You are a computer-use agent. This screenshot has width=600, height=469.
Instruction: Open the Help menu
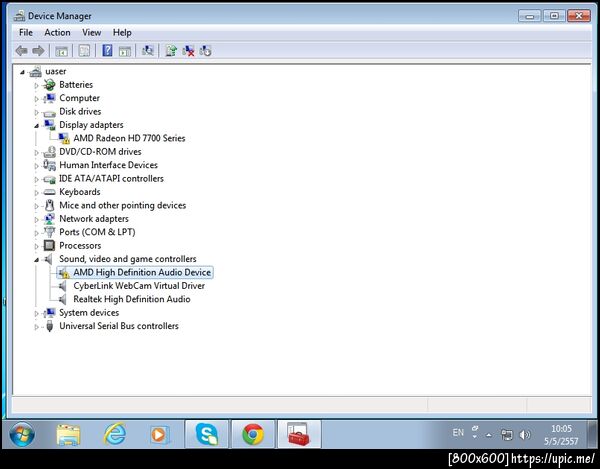coord(122,33)
